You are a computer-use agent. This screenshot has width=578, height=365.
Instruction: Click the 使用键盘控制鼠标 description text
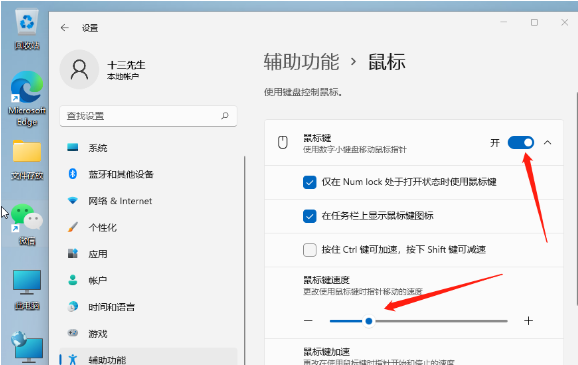pyautogui.click(x=303, y=92)
